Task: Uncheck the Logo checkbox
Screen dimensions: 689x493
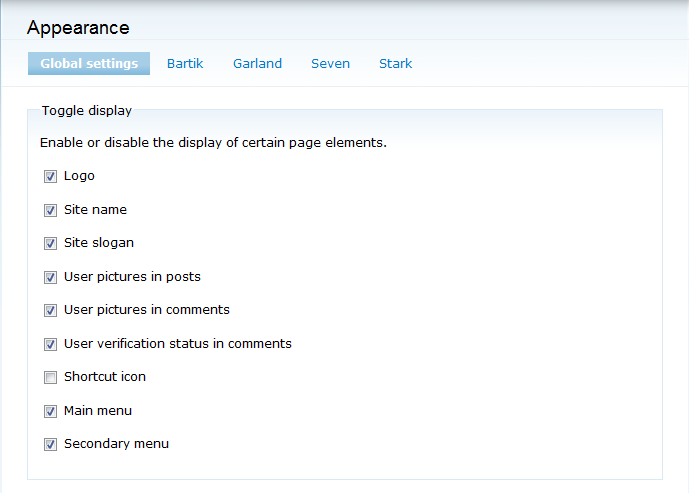Action: pos(50,177)
